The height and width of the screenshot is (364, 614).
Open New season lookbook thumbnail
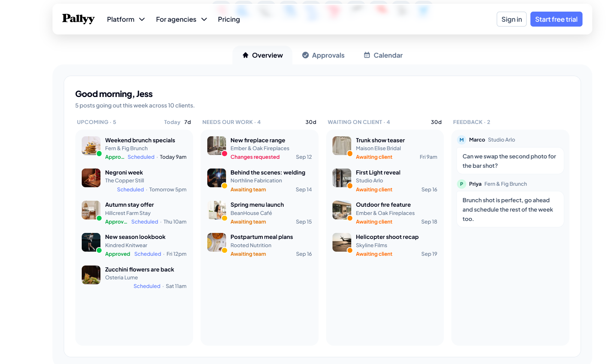coord(91,242)
